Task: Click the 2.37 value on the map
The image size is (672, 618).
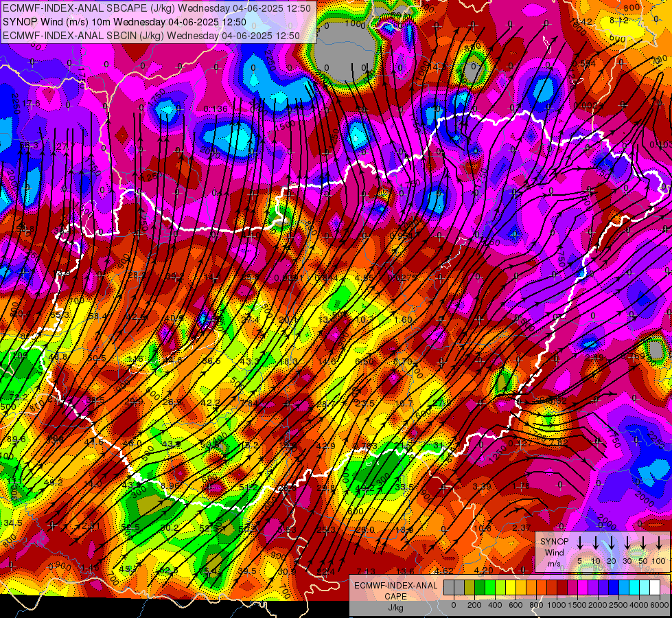Action: point(522,527)
